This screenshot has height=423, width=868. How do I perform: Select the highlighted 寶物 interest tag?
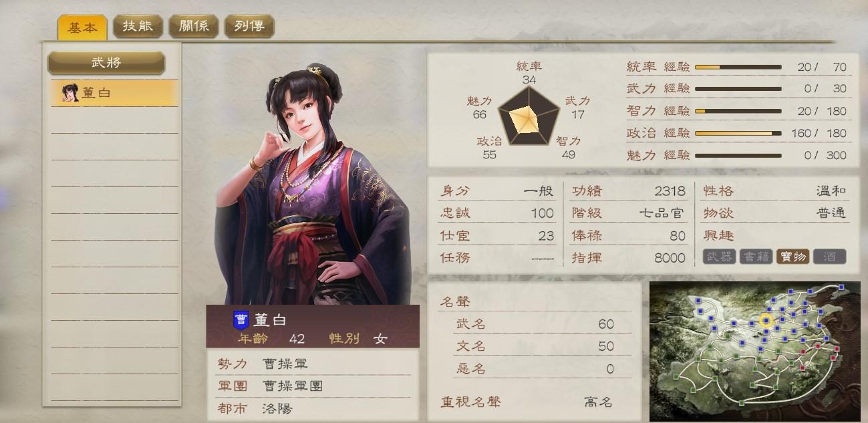click(x=792, y=257)
